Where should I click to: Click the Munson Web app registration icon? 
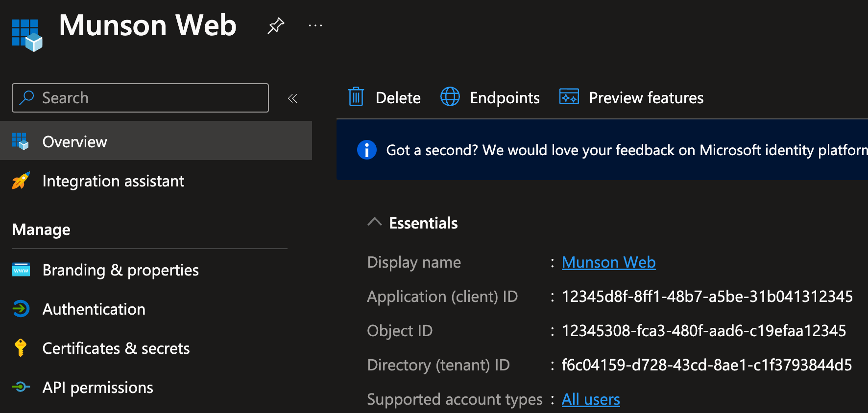[27, 35]
